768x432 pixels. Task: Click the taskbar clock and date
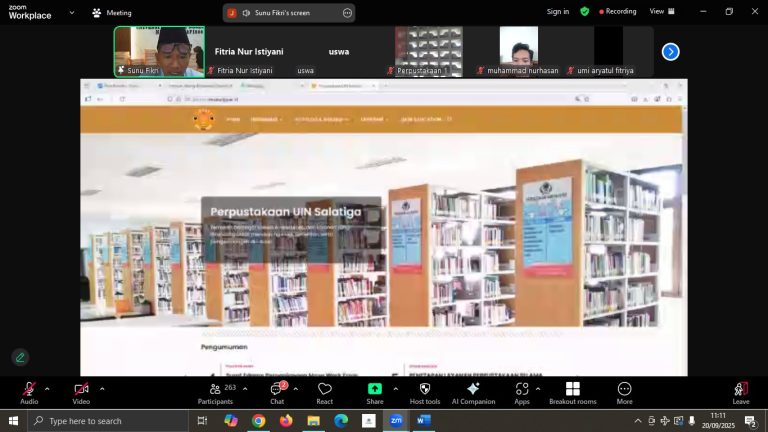pyautogui.click(x=718, y=421)
